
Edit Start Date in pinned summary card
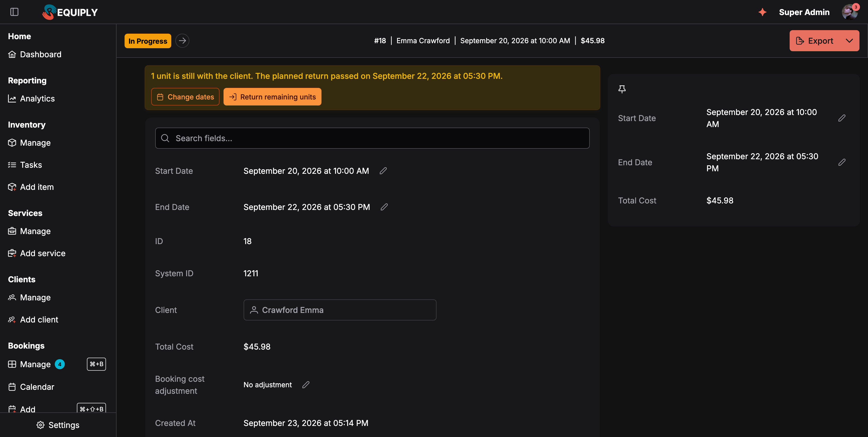point(842,118)
